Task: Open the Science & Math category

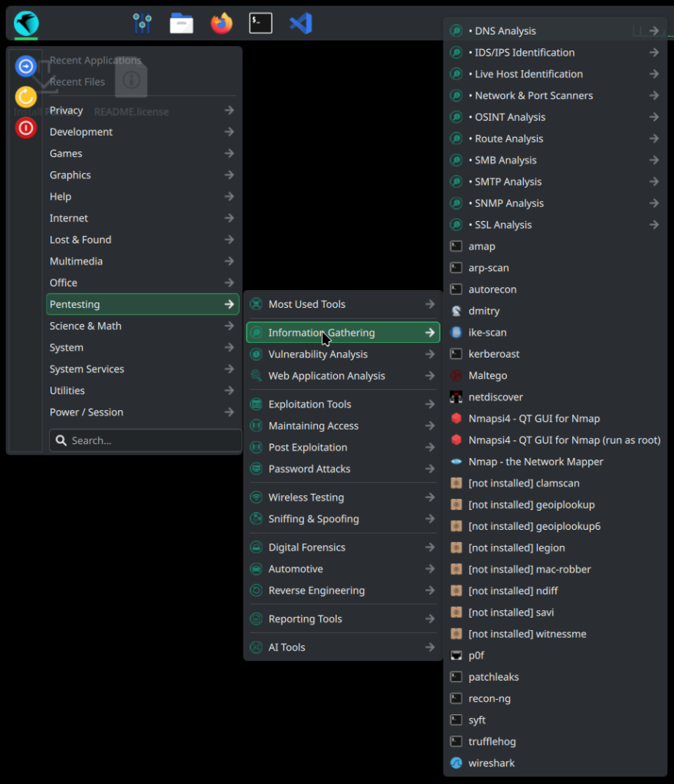Action: coord(142,326)
